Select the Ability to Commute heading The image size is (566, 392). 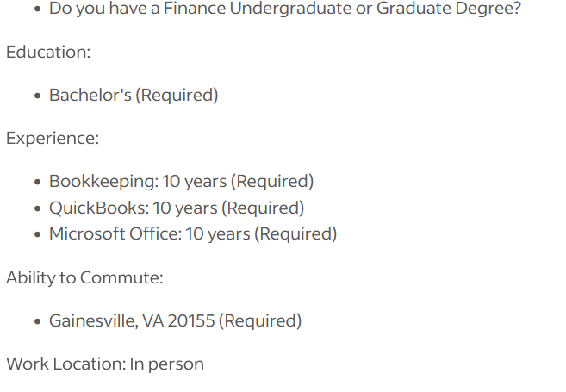point(84,278)
